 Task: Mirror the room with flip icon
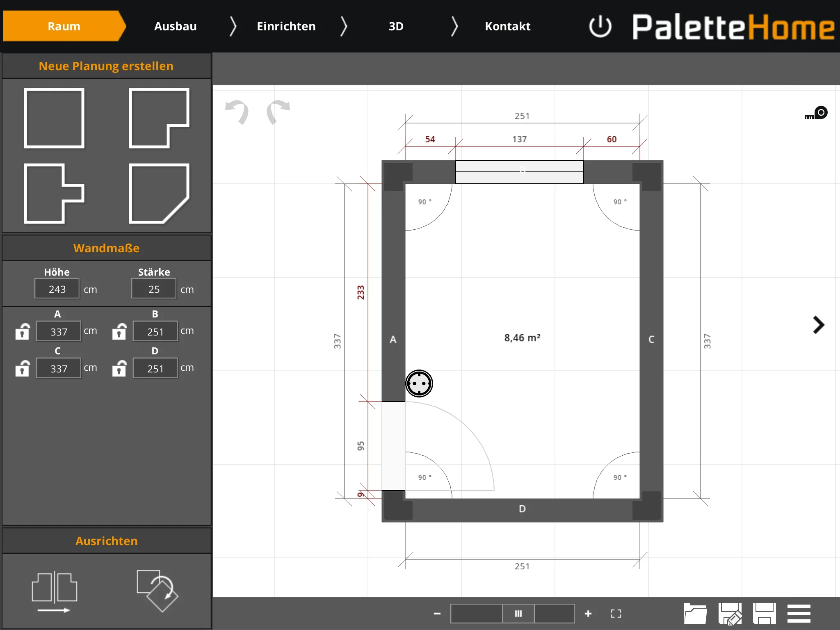(x=55, y=592)
